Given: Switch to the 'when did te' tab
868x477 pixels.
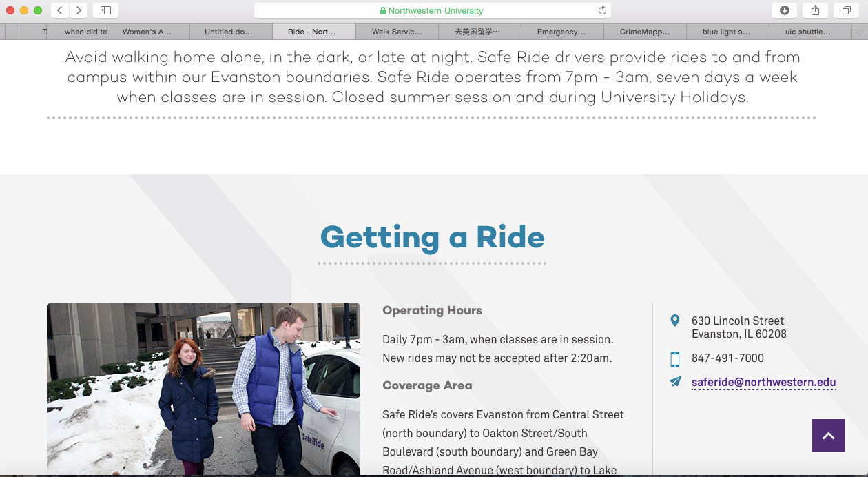Looking at the screenshot, I should click(79, 32).
